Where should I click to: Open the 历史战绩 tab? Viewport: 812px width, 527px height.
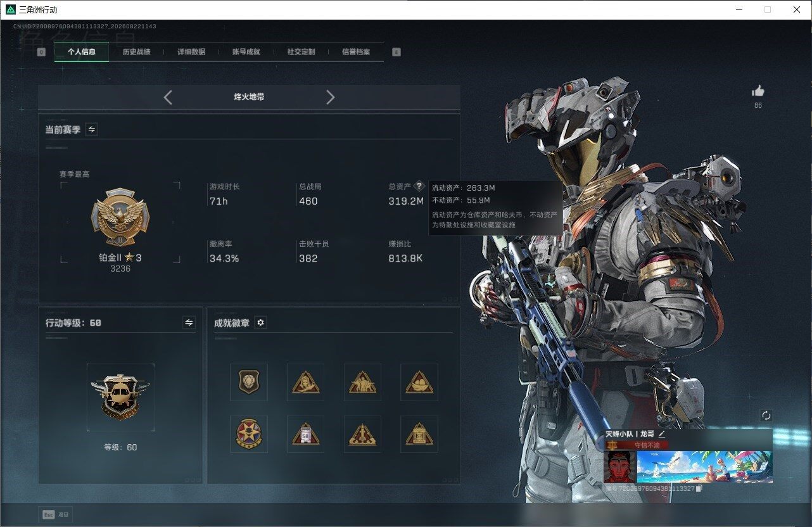click(x=136, y=52)
